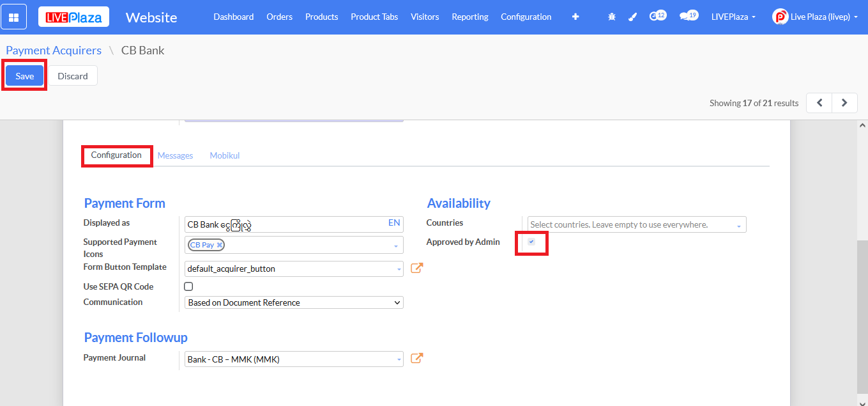Go to the previous record
Viewport: 868px width, 406px height.
tap(819, 103)
